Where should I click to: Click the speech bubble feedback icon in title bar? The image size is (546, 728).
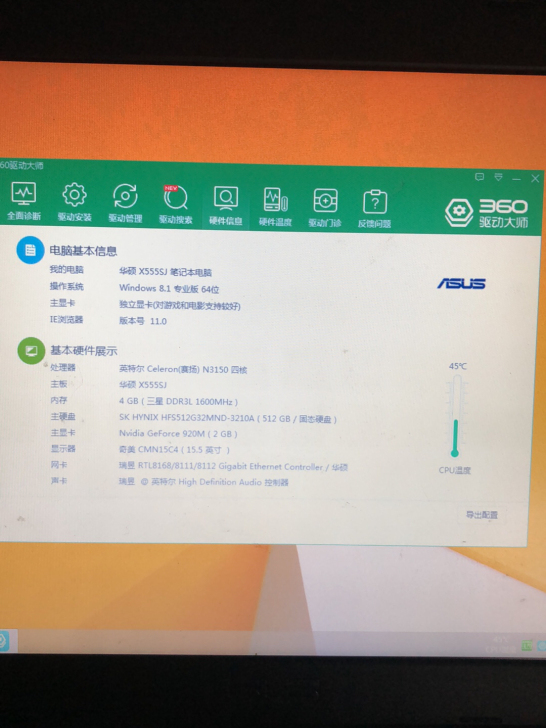tap(480, 177)
